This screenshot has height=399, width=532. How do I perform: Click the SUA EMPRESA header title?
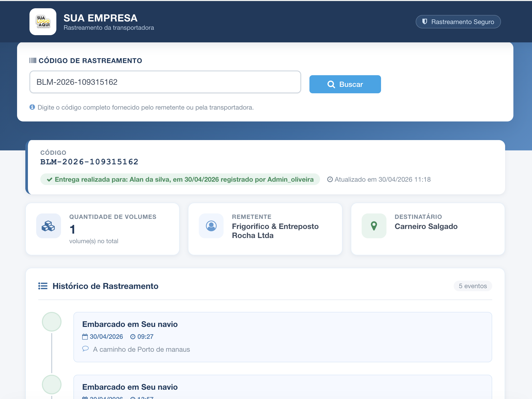101,18
